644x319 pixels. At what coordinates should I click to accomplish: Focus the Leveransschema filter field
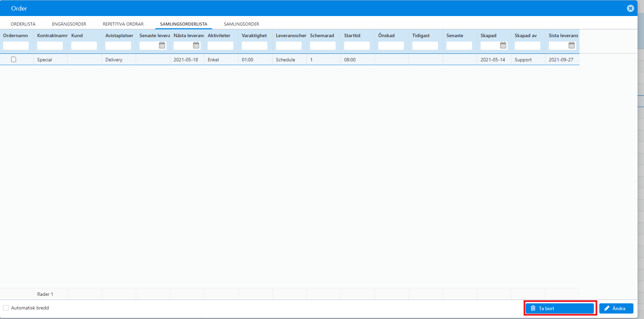click(289, 46)
